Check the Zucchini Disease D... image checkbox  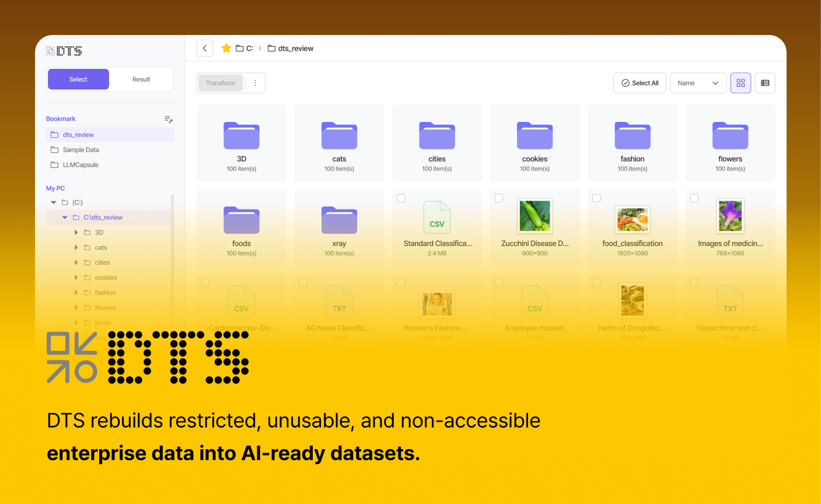pos(499,198)
